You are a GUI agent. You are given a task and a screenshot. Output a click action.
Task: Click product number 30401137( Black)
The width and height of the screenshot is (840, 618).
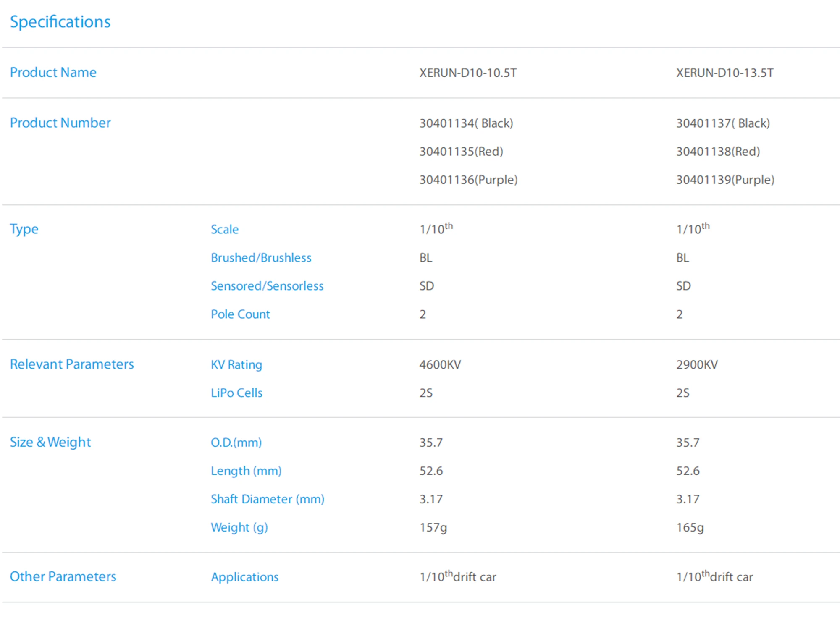click(723, 123)
